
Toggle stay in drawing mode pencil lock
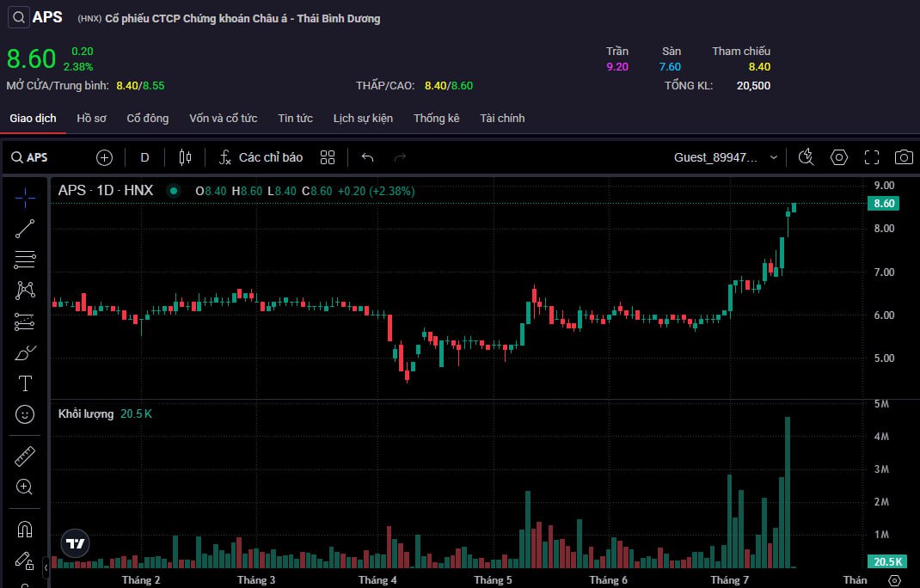tap(25, 560)
